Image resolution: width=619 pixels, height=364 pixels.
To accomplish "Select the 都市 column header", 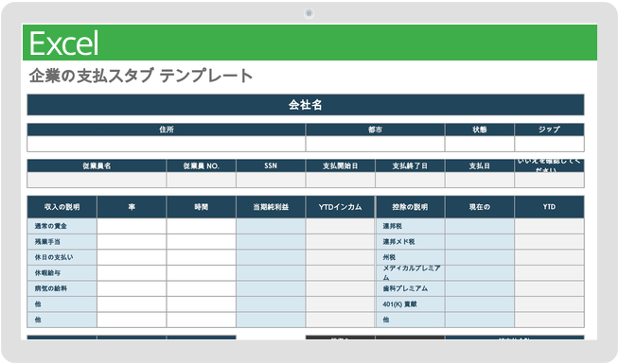I will [x=375, y=130].
